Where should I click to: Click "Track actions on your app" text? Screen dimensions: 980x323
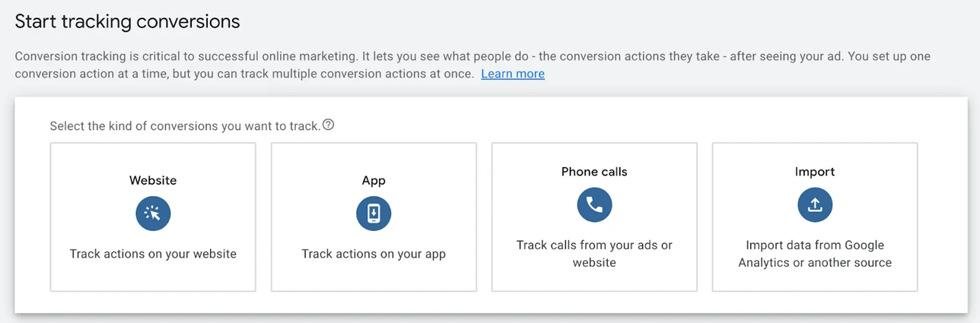click(374, 254)
